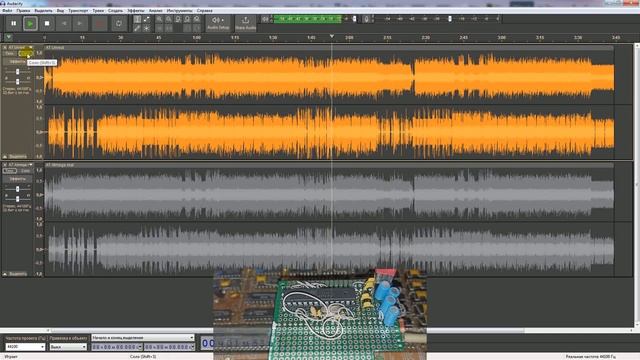The width and height of the screenshot is (640, 360).
Task: Adjust the first track gain slider
Action: point(17,72)
